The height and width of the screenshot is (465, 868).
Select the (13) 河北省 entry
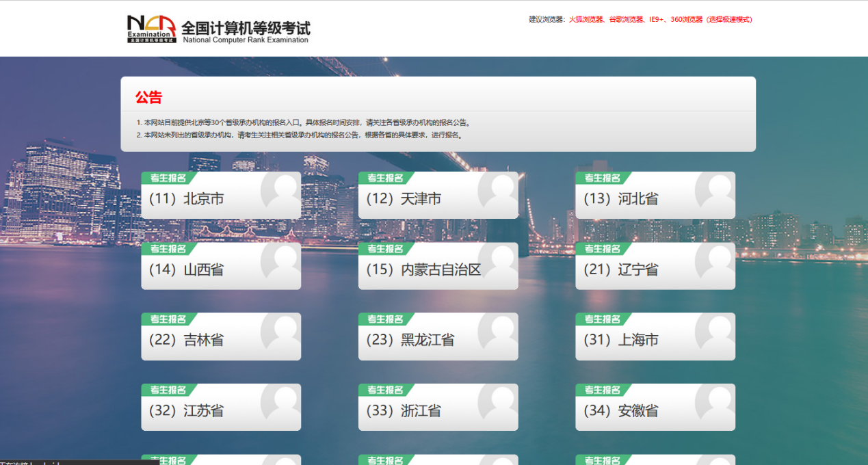tap(620, 199)
